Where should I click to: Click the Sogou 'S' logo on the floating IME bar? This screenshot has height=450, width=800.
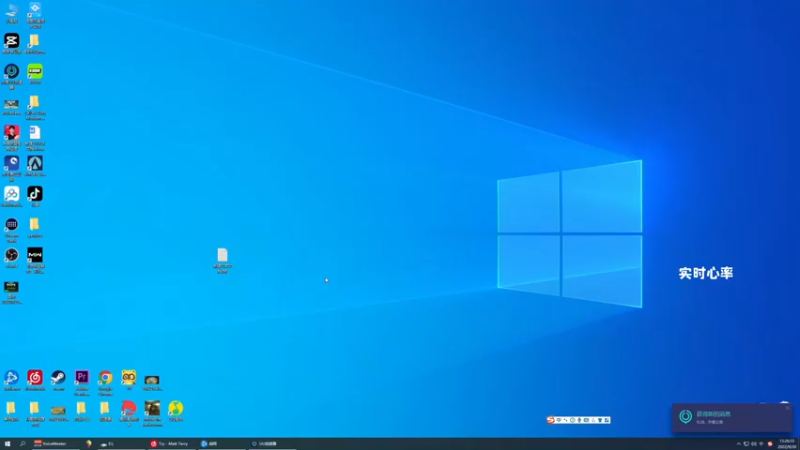point(551,420)
